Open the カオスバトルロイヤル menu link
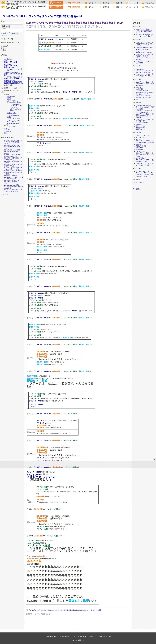Viewport: 156px width, 644px height. tap(11, 72)
